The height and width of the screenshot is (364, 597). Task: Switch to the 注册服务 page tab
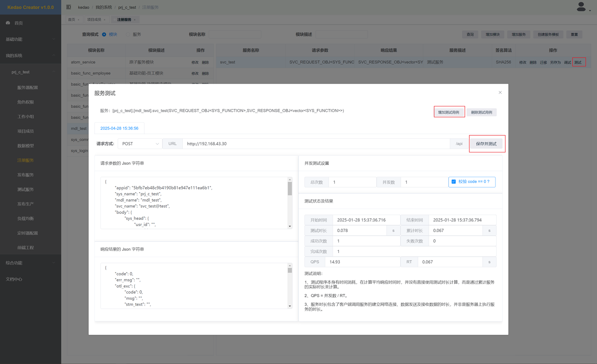click(124, 20)
